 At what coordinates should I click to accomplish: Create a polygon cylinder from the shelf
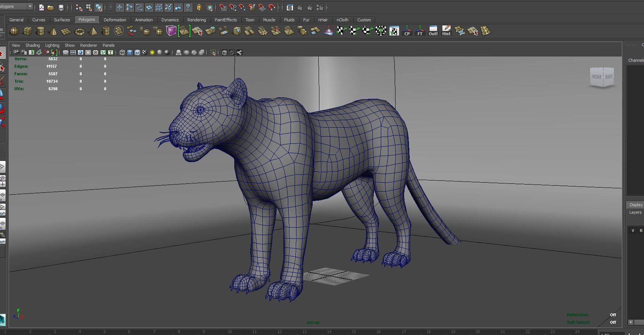click(40, 31)
